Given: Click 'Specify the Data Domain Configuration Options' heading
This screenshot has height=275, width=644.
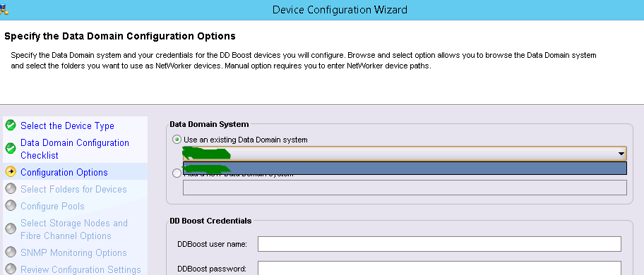Looking at the screenshot, I should tap(120, 36).
